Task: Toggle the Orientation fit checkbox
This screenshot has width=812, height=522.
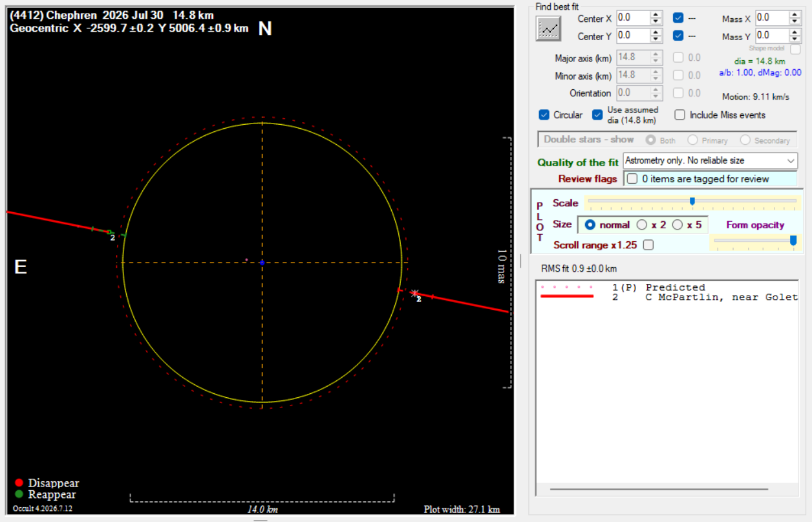Action: pyautogui.click(x=678, y=93)
